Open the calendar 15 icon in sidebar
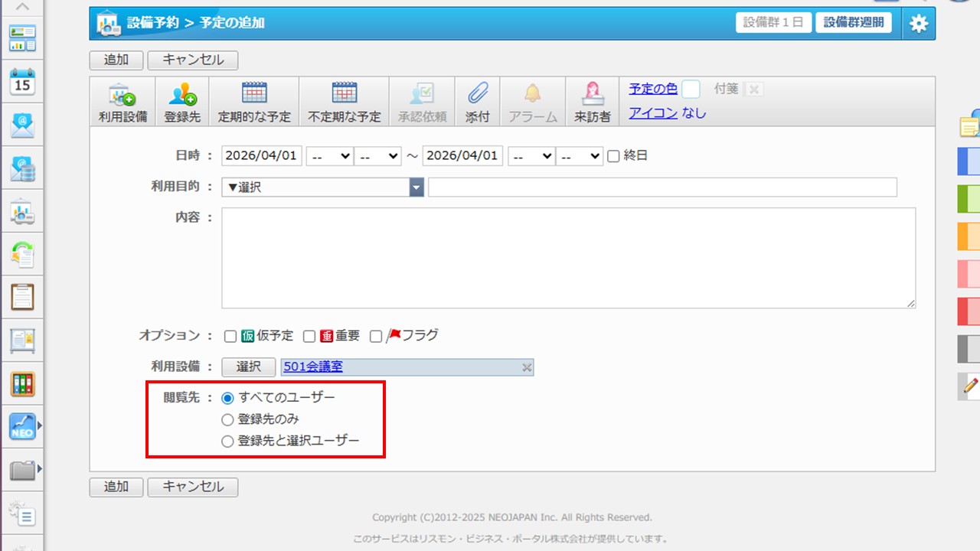 (22, 81)
